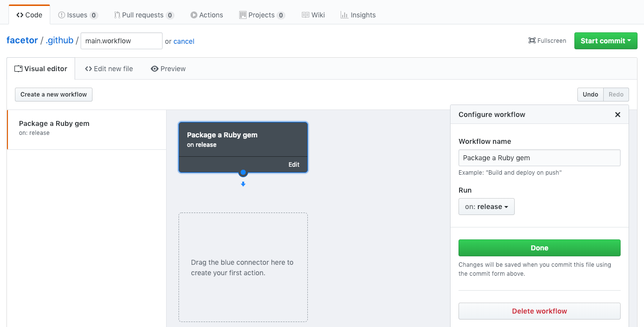View the Insights tab
The width and height of the screenshot is (644, 327).
(x=358, y=15)
